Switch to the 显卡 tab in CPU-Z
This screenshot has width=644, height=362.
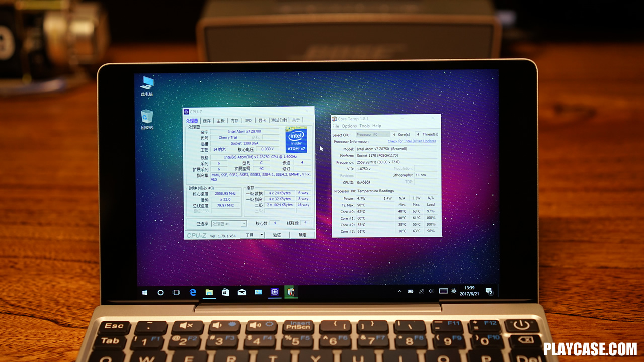[x=262, y=120]
